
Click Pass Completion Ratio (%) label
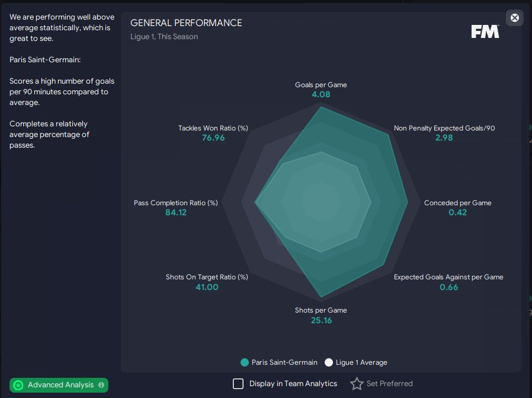tap(176, 203)
